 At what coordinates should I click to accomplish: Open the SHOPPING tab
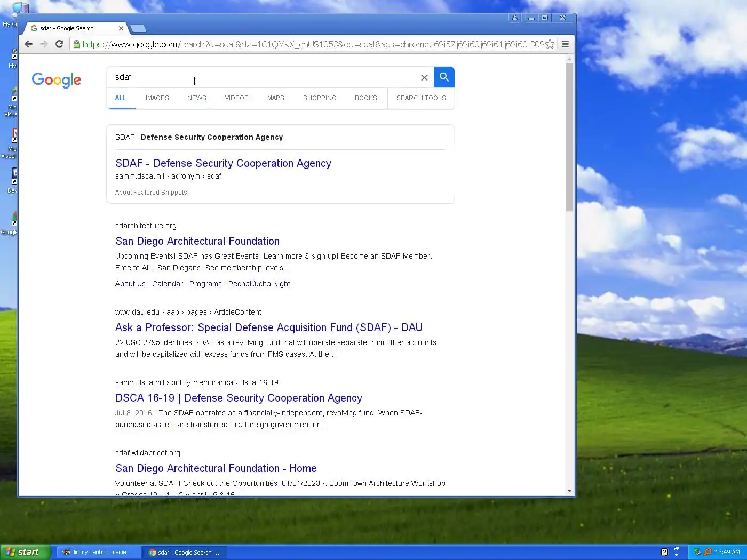(320, 98)
